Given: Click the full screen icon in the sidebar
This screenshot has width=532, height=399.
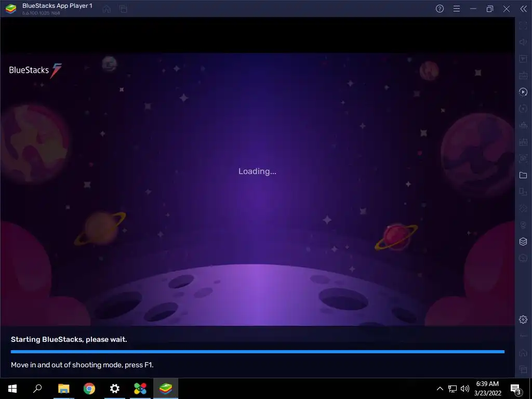Looking at the screenshot, I should [523, 25].
